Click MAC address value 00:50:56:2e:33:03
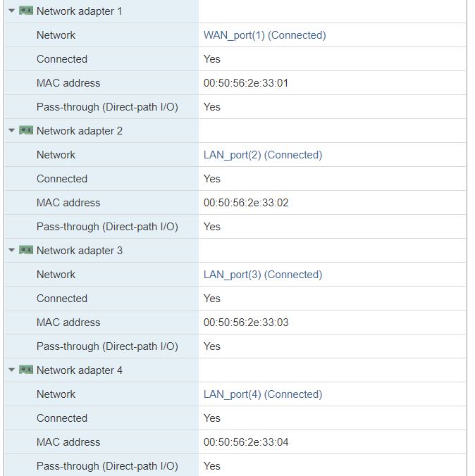Screen dimensions: 475x476 pos(245,322)
